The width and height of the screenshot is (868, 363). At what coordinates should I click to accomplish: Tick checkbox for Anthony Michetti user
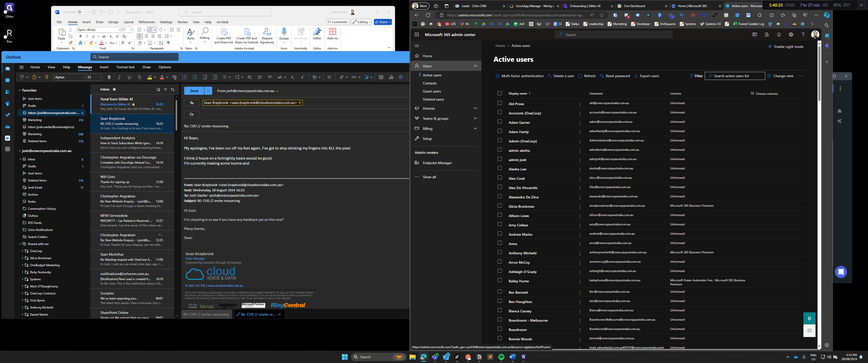pos(499,252)
